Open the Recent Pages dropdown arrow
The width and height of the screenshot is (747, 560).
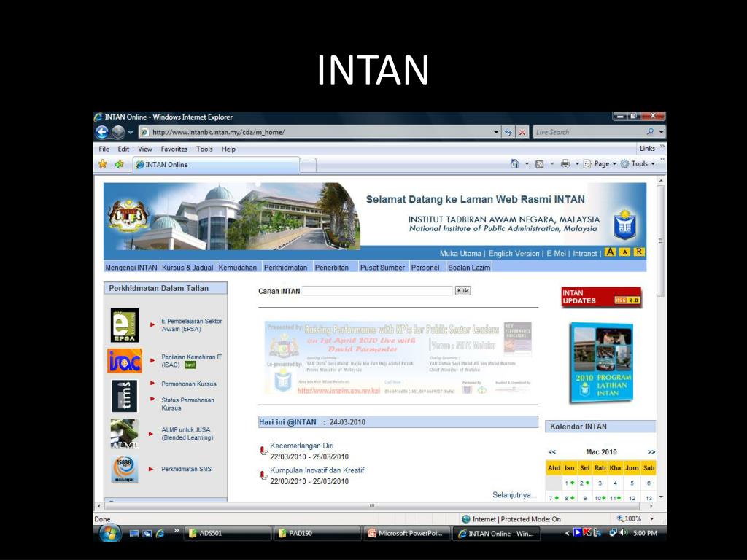click(131, 133)
